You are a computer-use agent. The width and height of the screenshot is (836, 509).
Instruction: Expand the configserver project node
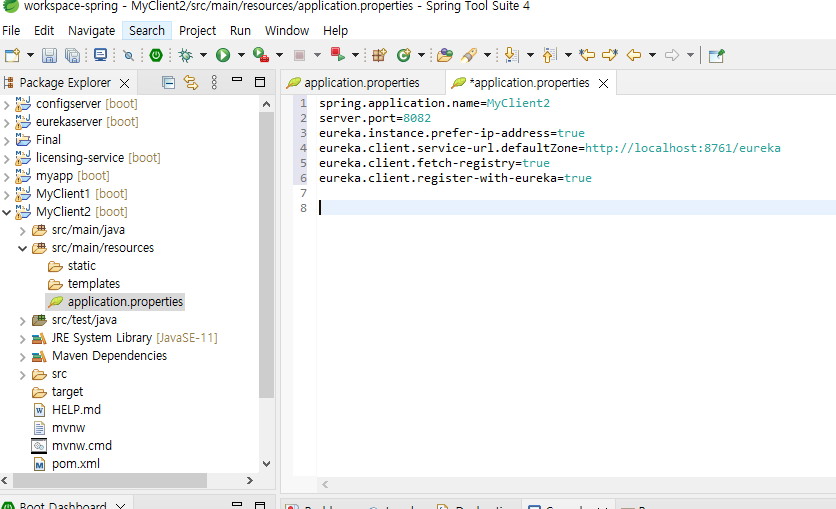(6, 104)
